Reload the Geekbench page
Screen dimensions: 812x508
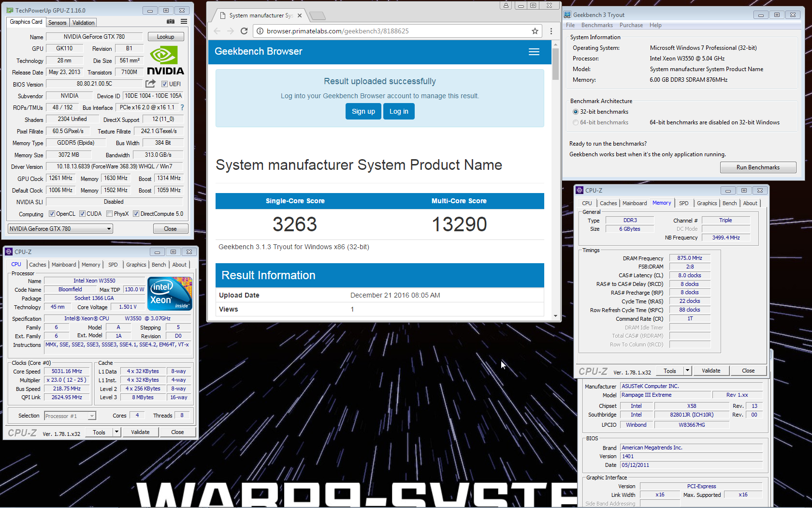pyautogui.click(x=244, y=31)
